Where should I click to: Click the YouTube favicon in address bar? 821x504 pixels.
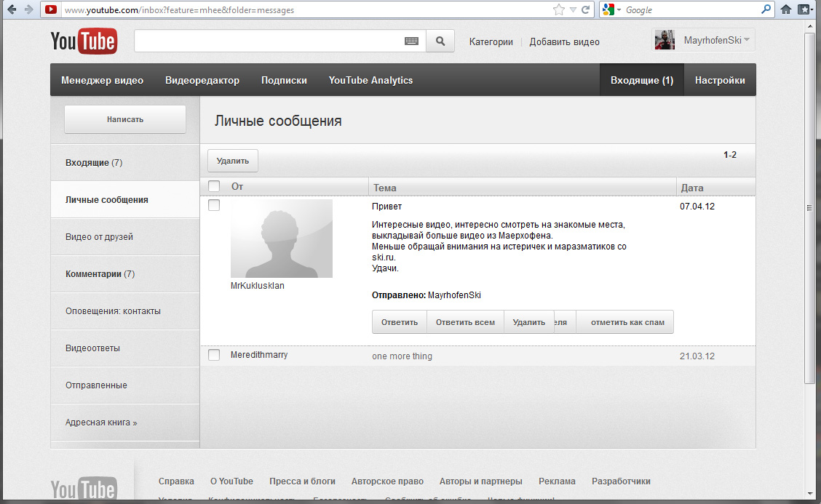click(x=51, y=9)
